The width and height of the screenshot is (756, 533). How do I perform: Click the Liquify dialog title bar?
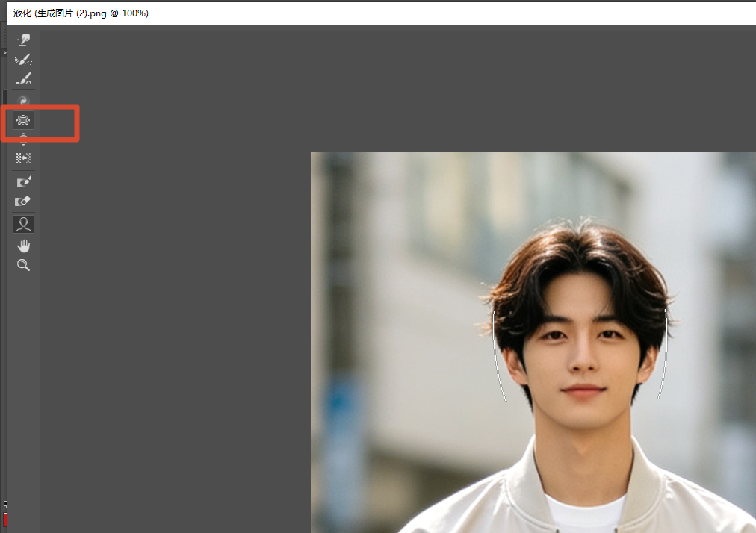pyautogui.click(x=381, y=13)
